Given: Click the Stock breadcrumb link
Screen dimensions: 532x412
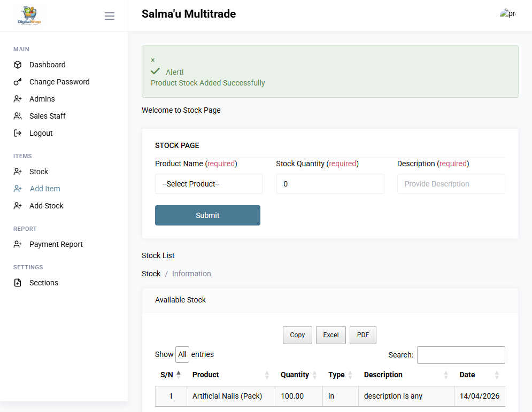Looking at the screenshot, I should [x=151, y=274].
